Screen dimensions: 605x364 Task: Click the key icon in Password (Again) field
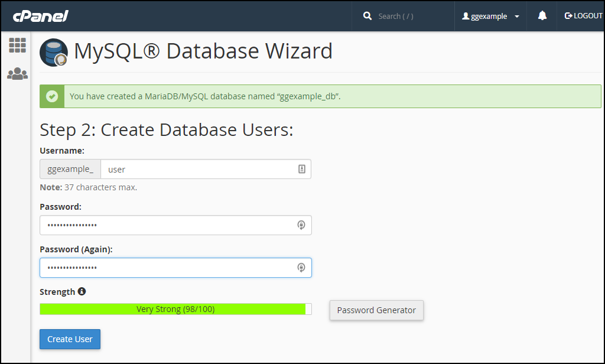click(x=301, y=268)
